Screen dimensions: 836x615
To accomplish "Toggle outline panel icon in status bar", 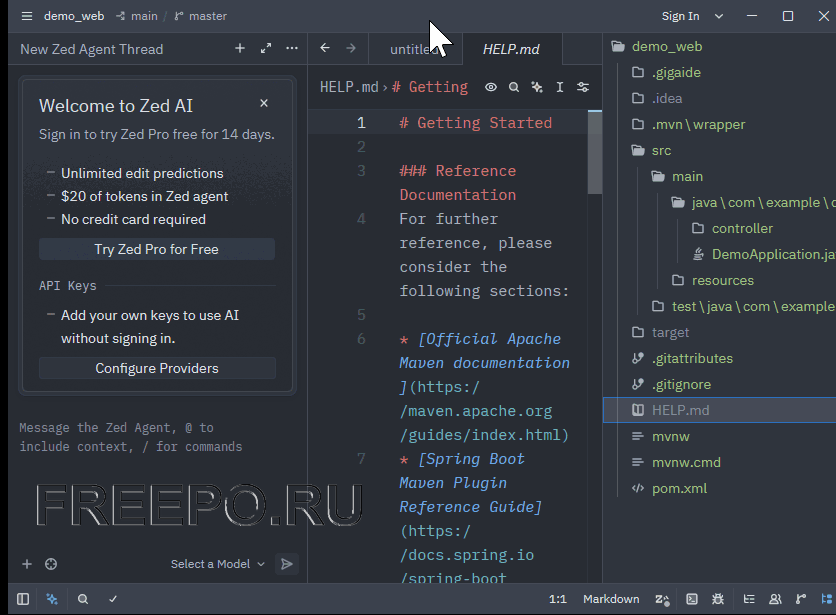I will click(x=749, y=599).
